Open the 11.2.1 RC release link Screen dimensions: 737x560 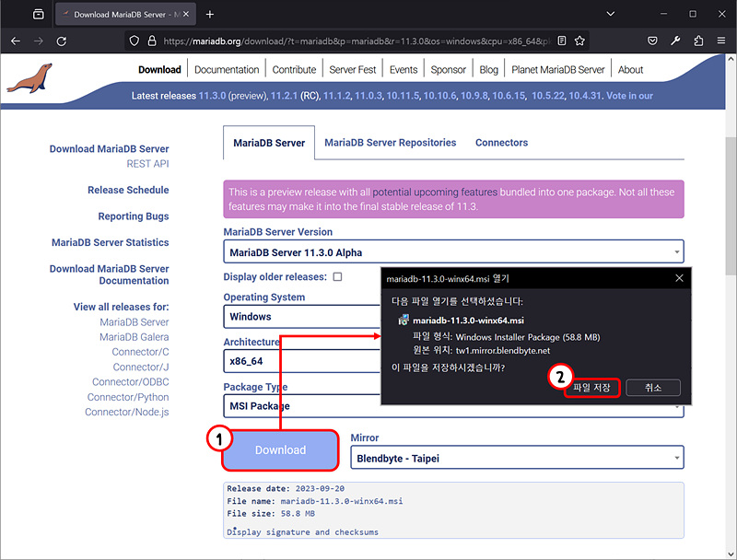pyautogui.click(x=284, y=96)
